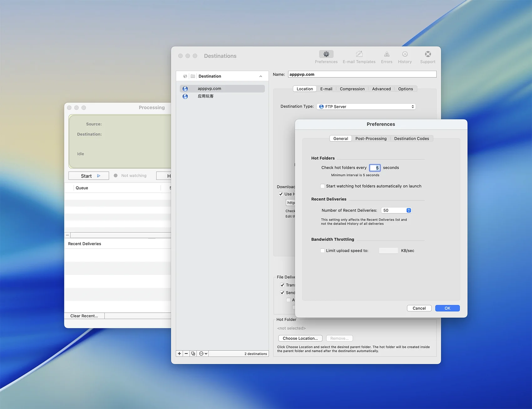Click the remove destination minus icon
The width and height of the screenshot is (532, 409).
[x=186, y=354]
